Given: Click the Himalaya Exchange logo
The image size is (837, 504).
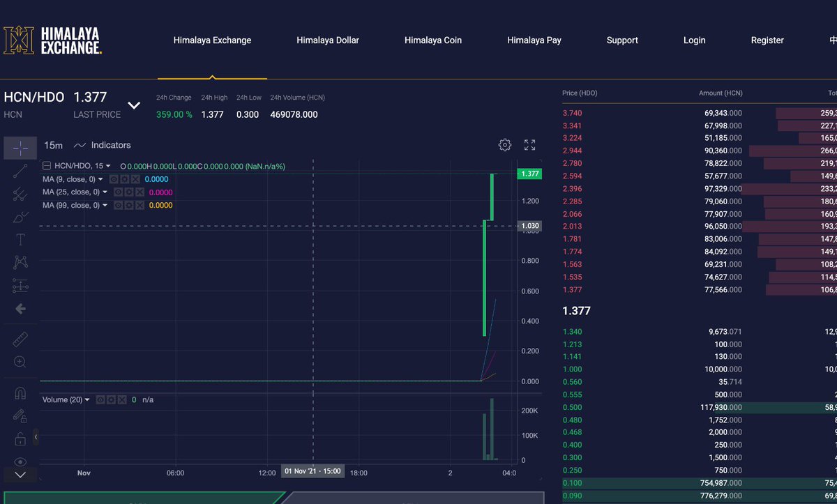Looking at the screenshot, I should (52, 40).
